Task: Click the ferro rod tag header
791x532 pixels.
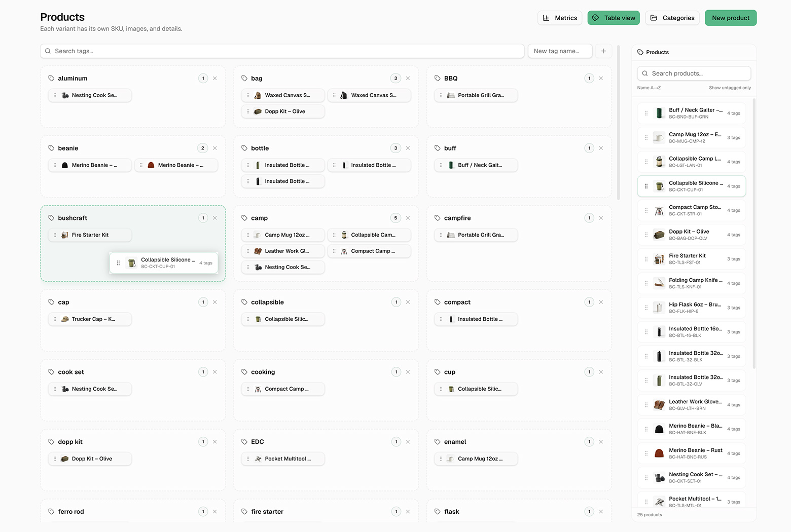Action: click(x=71, y=512)
